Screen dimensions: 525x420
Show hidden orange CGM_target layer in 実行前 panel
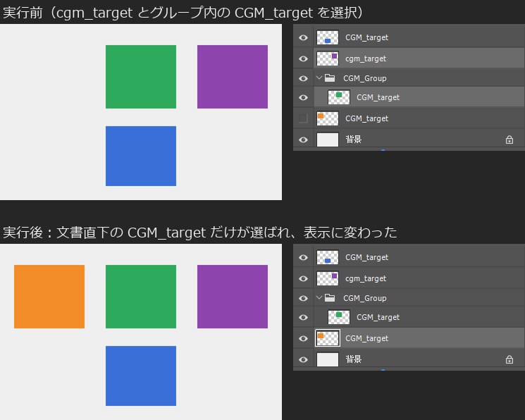[303, 118]
